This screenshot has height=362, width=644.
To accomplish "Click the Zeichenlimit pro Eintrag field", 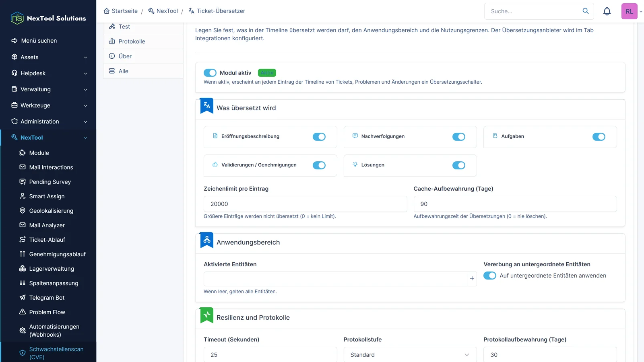I will point(305,204).
